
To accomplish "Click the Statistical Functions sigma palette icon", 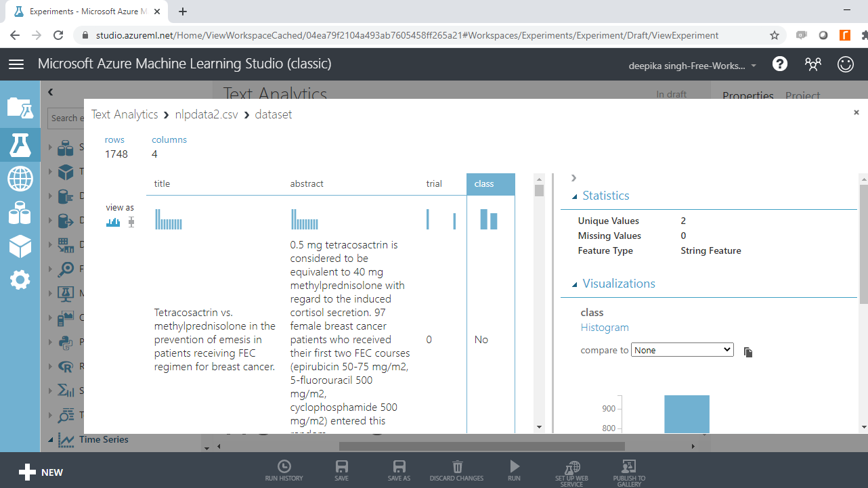I will (66, 391).
